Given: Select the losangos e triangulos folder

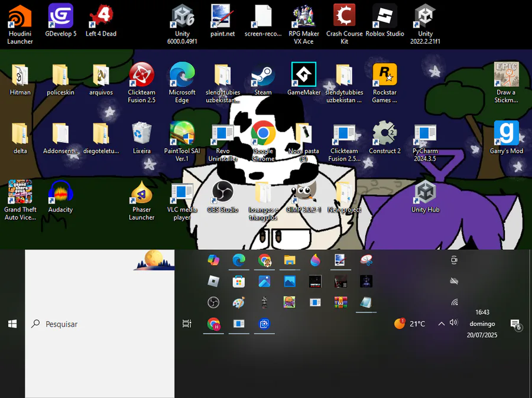Looking at the screenshot, I should pos(263,200).
